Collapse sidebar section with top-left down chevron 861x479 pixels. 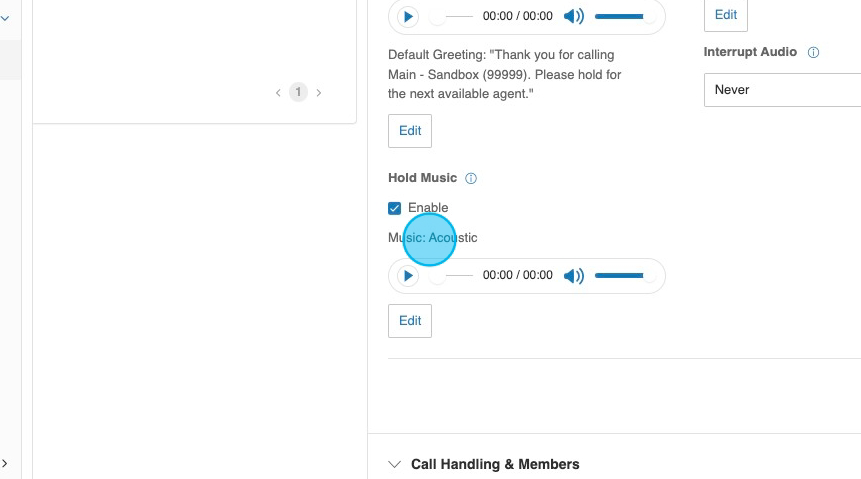tap(5, 18)
